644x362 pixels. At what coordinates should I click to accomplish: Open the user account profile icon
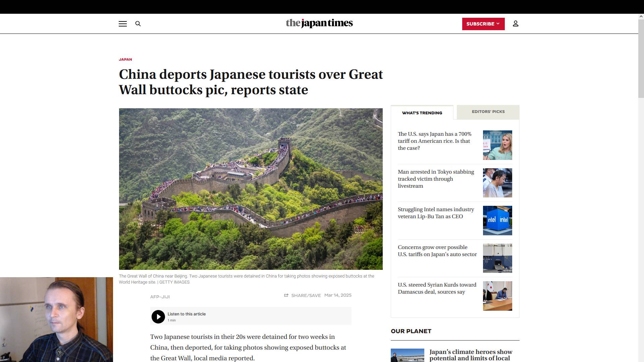point(516,24)
